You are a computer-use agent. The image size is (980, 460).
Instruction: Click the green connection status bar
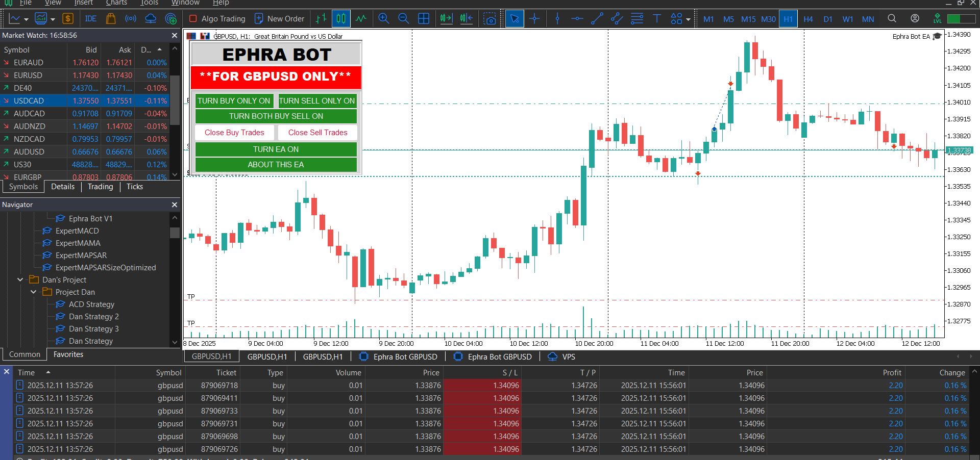[961, 19]
